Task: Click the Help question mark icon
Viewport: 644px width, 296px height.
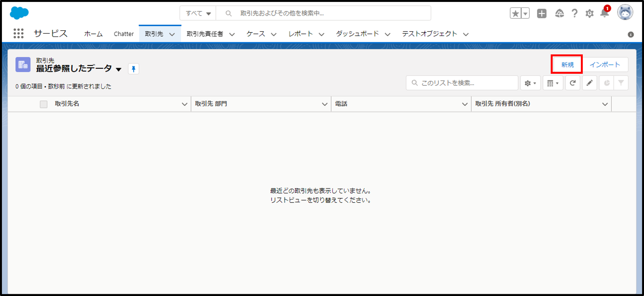Action: 574,13
